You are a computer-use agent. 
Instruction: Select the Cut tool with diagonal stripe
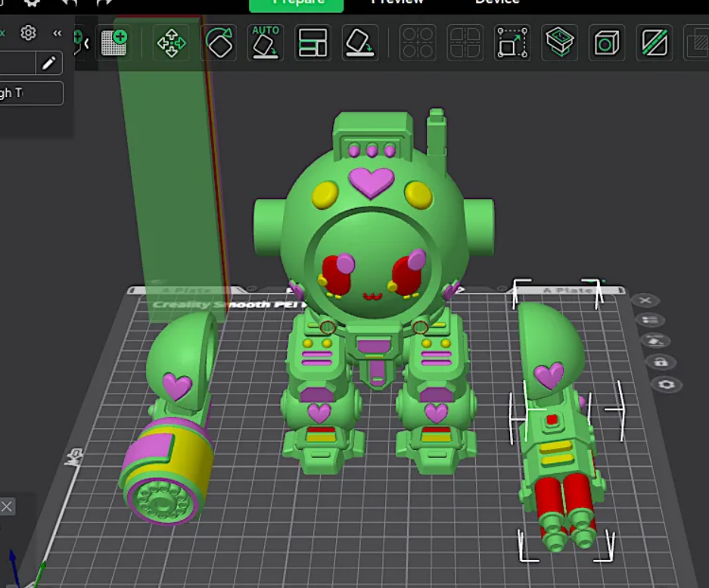654,43
